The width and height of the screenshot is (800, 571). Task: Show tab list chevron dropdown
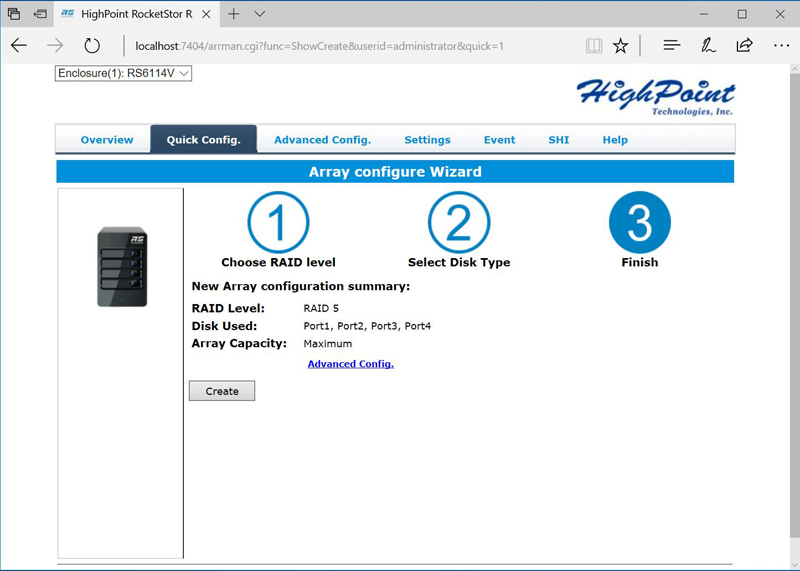click(x=260, y=14)
